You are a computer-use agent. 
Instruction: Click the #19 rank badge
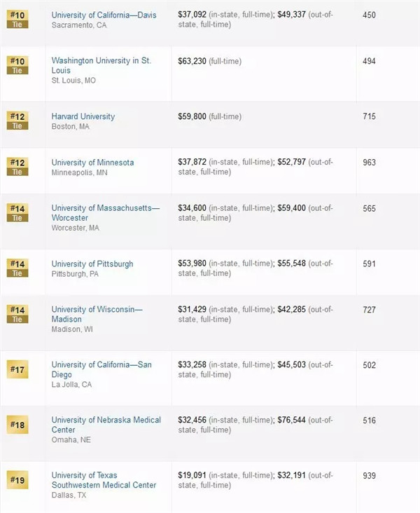(17, 479)
